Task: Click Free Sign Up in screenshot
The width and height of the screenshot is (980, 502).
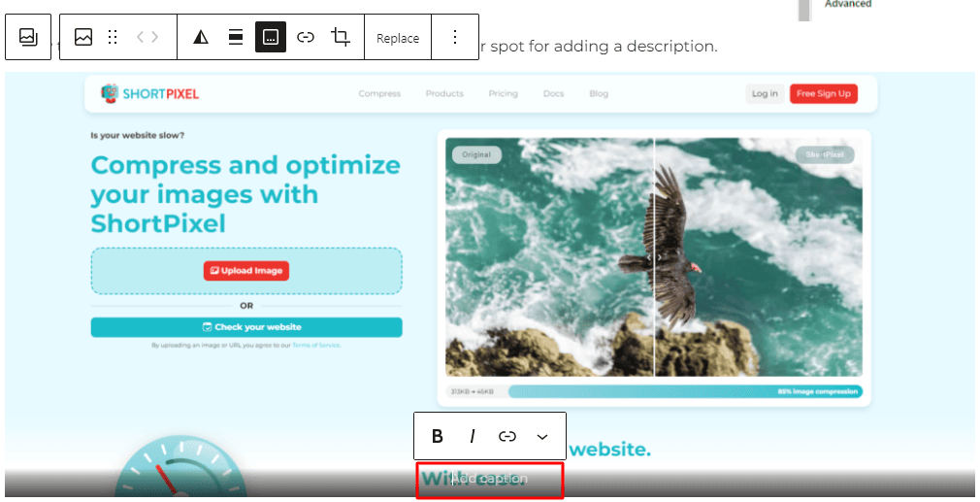Action: point(824,94)
